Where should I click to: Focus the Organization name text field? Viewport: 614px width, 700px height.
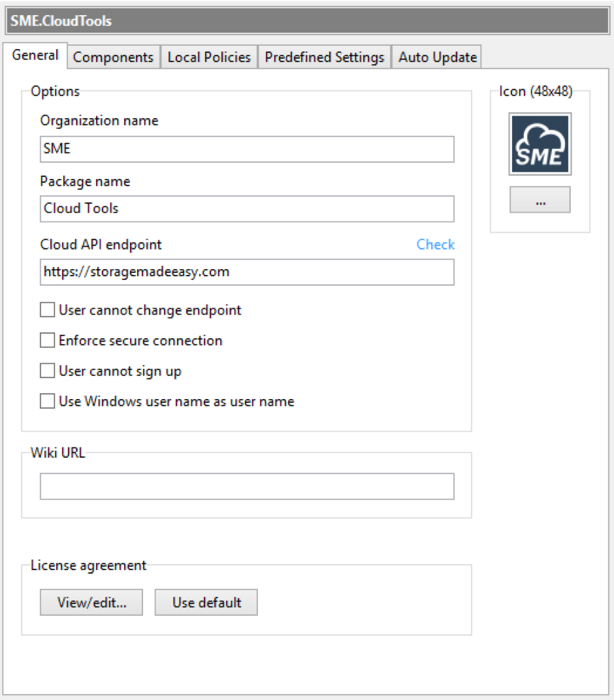[x=247, y=149]
